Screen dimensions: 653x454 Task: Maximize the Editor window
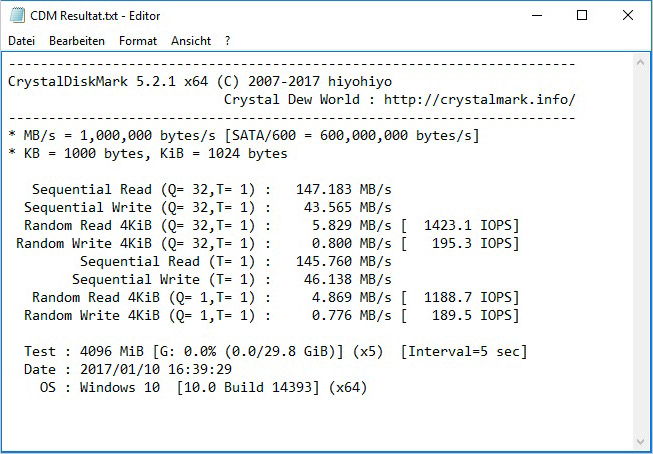[582, 15]
